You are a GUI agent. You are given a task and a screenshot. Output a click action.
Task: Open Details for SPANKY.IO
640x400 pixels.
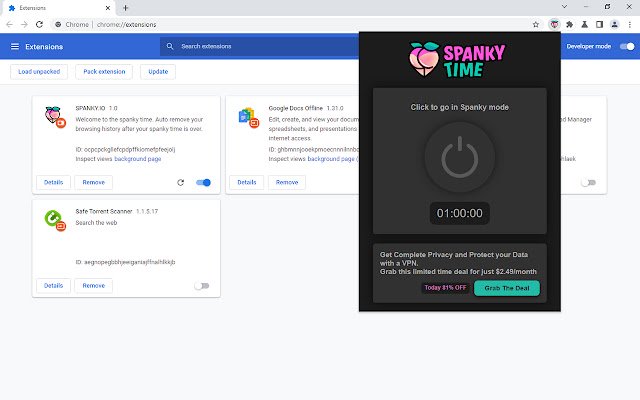click(x=53, y=182)
